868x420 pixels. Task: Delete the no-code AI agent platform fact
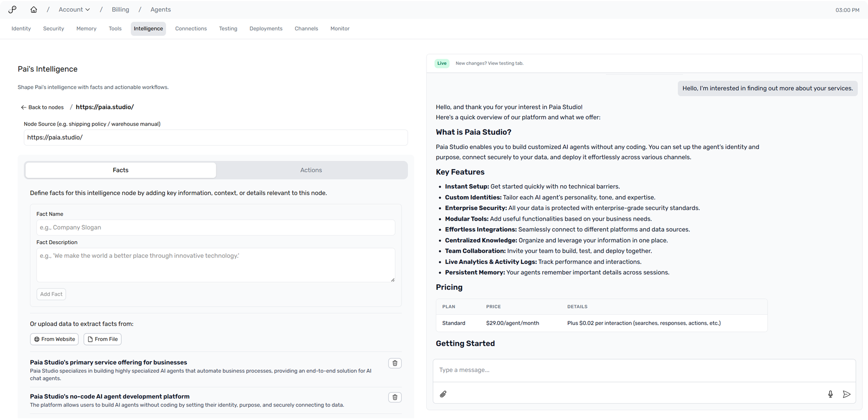coord(395,397)
